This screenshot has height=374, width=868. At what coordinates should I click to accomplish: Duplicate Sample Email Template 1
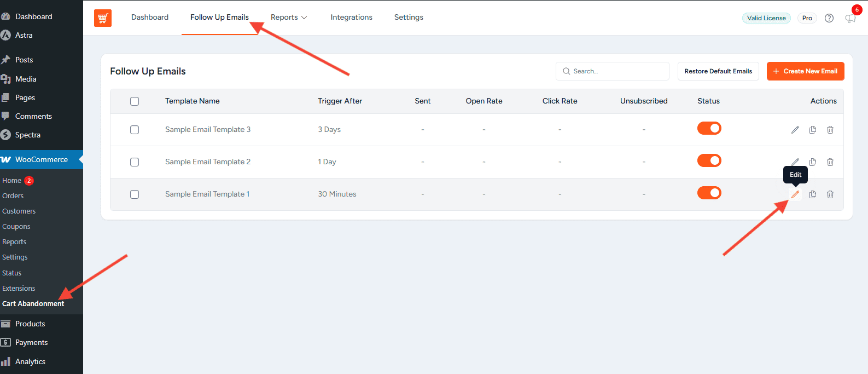tap(813, 194)
